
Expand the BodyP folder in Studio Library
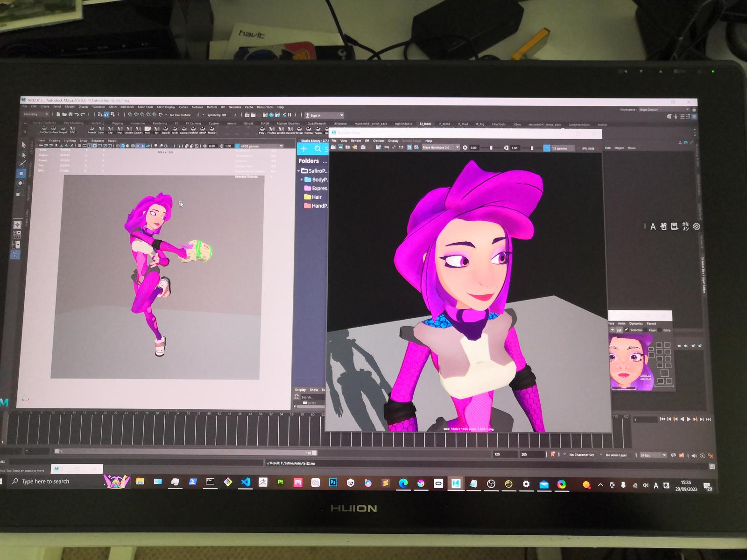pos(302,179)
